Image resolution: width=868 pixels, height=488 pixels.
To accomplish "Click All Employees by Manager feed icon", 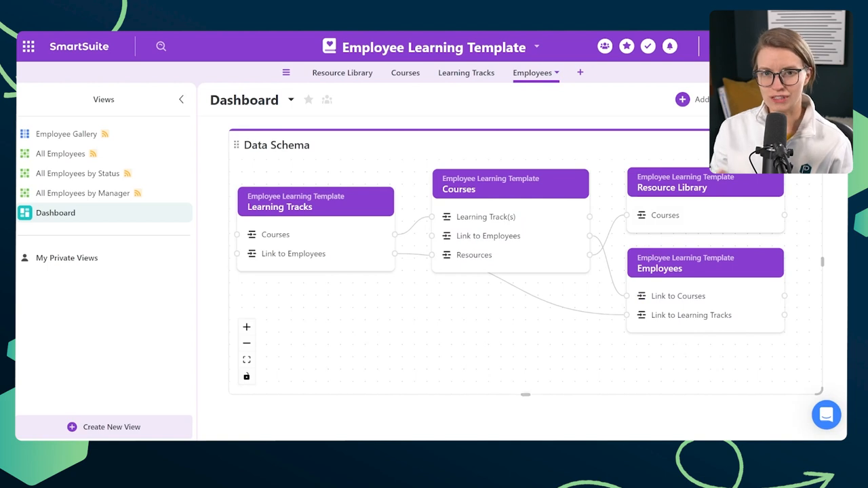I will coord(138,193).
